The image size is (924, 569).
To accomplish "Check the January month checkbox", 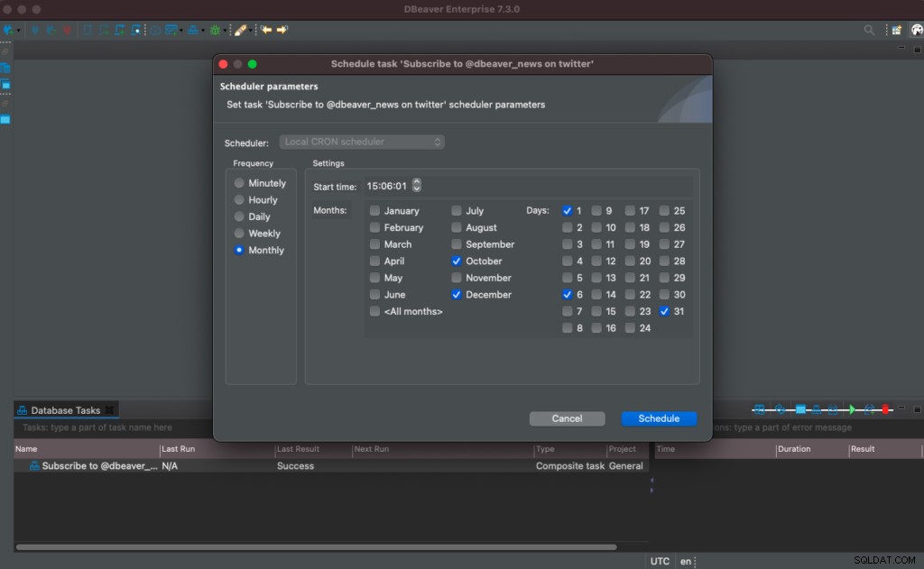I will tap(374, 210).
